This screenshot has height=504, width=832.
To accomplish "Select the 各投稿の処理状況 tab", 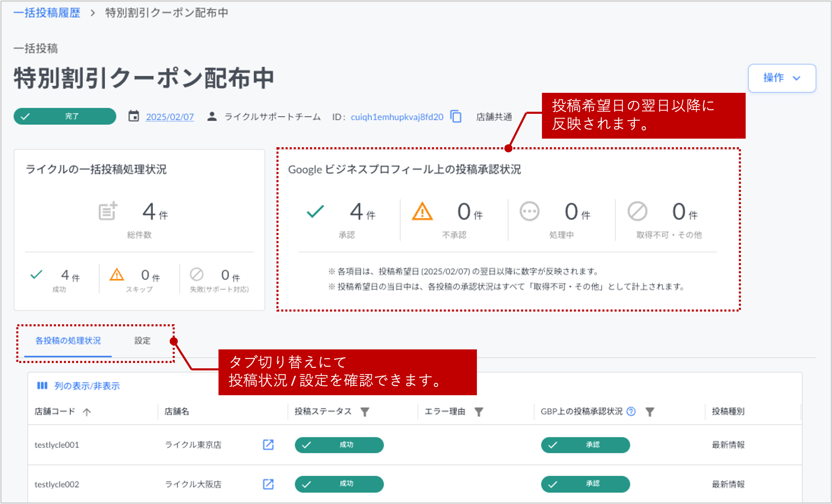I will click(67, 341).
